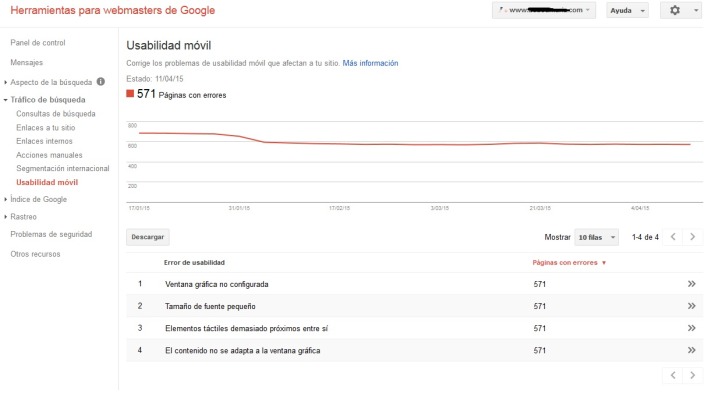Screen dimensions: 719x401
Task: Click the red Páginas con errores legend square
Action: (130, 93)
